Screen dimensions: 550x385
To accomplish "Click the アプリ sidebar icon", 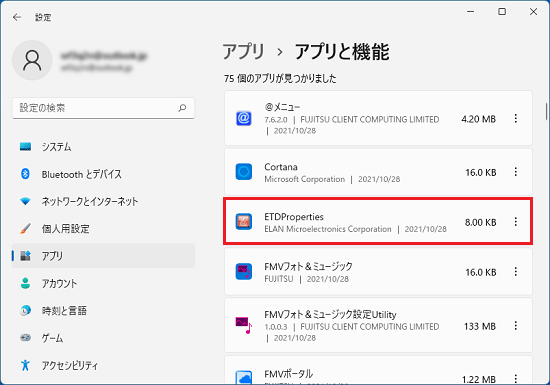I will click(x=25, y=256).
